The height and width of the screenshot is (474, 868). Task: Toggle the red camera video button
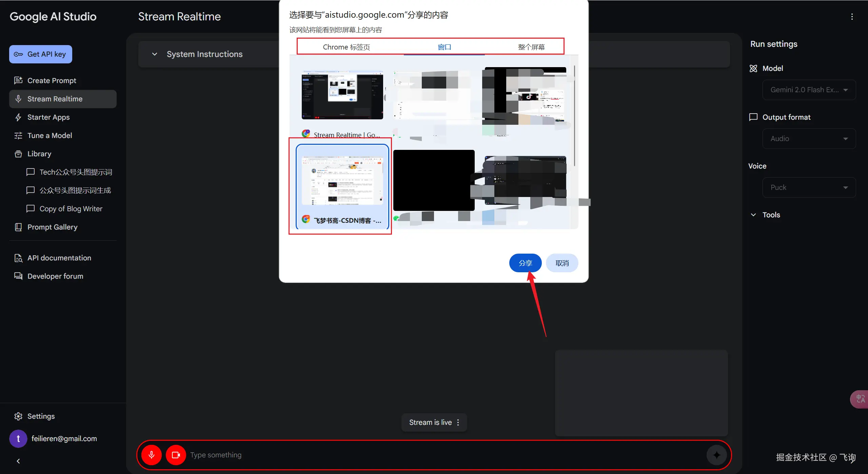[x=176, y=455]
